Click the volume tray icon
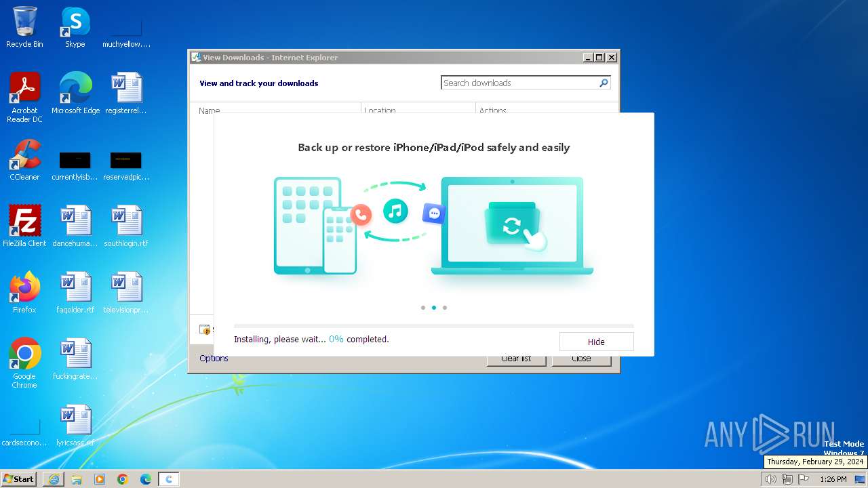This screenshot has width=868, height=488. pyautogui.click(x=770, y=479)
